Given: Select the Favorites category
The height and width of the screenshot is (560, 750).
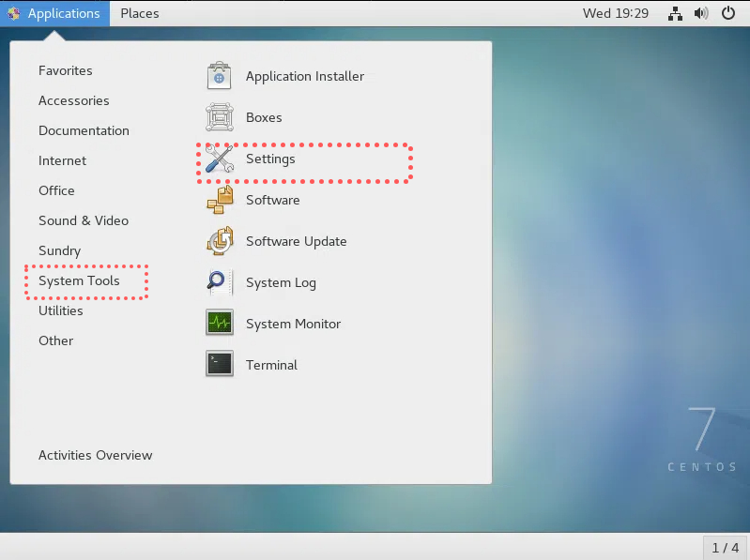Looking at the screenshot, I should point(66,70).
